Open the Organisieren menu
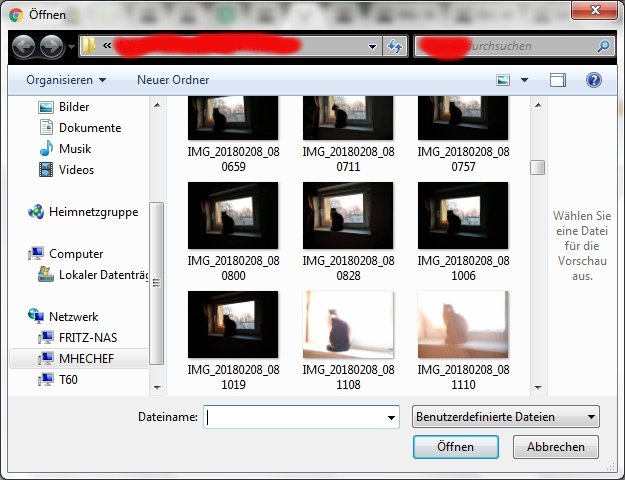 coord(66,80)
